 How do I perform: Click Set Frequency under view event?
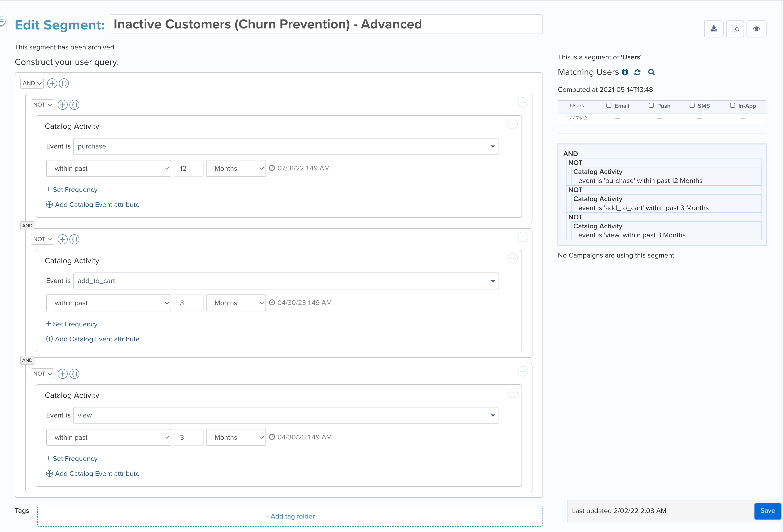(72, 459)
